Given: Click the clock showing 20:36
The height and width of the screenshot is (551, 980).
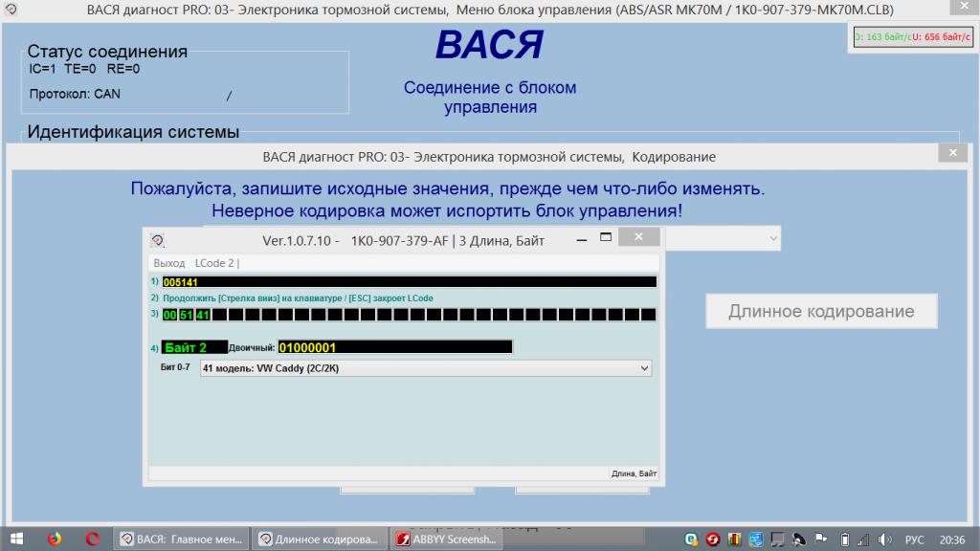Looking at the screenshot, I should point(952,540).
